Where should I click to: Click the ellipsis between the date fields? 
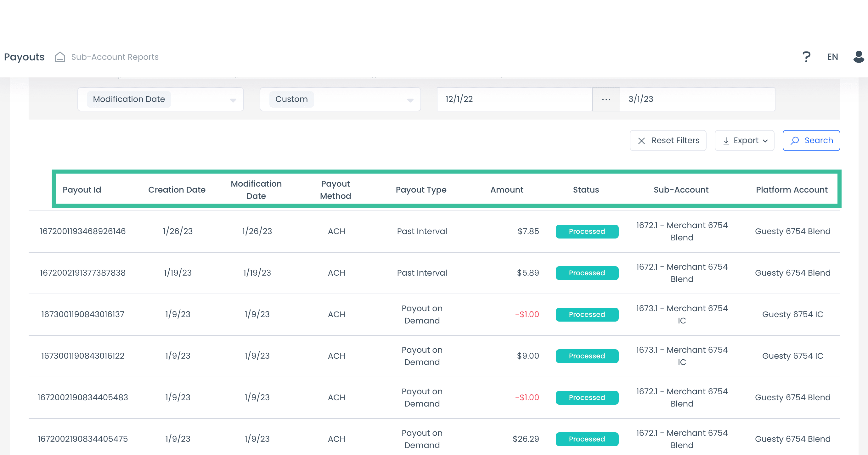606,99
